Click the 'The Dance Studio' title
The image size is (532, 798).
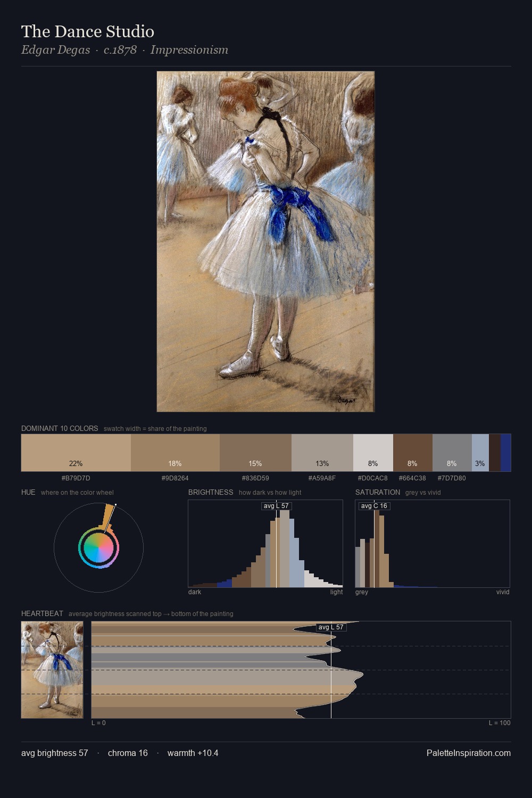coord(88,31)
